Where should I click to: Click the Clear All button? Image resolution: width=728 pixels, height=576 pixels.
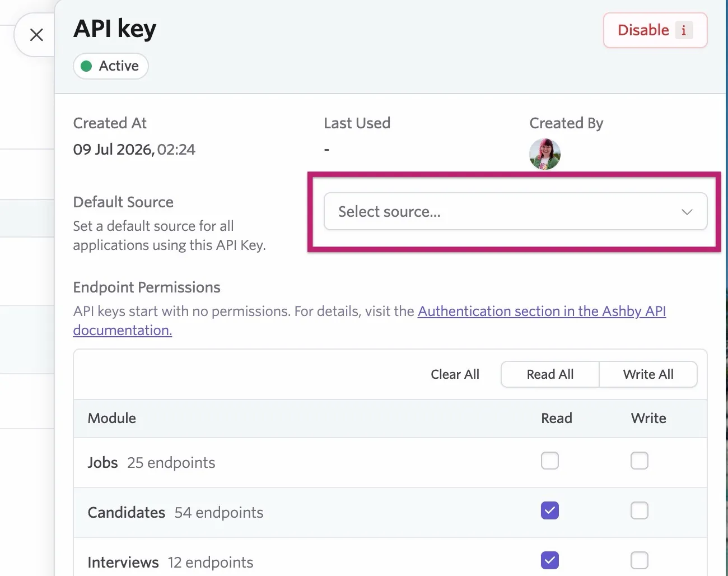click(455, 374)
